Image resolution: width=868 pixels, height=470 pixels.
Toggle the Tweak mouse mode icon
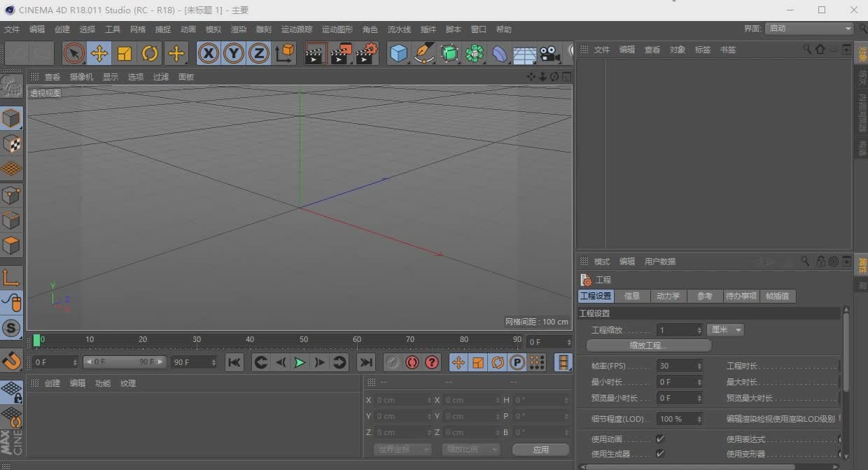coord(11,303)
